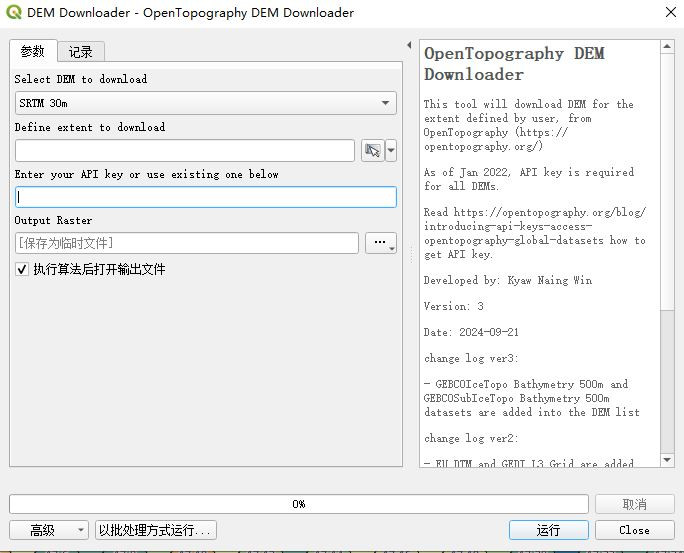Close the DEM Downloader dialog window

pyautogui.click(x=671, y=12)
